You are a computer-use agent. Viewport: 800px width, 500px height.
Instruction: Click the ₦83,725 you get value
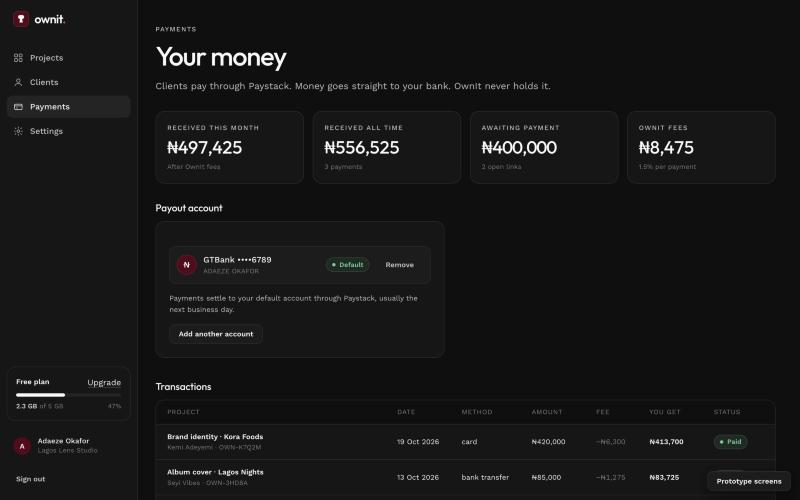click(x=664, y=478)
